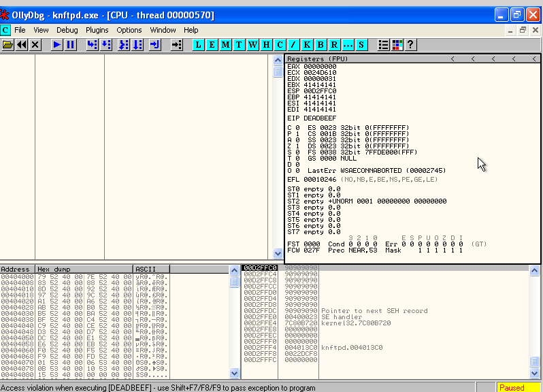Toggle the P flag value

(x=297, y=133)
